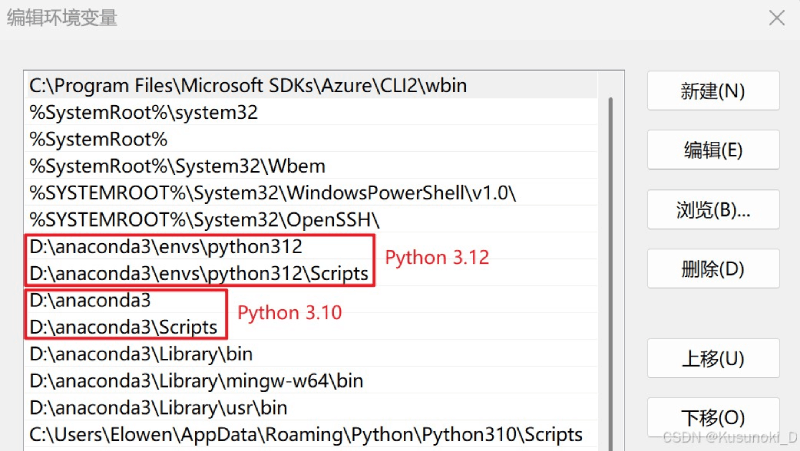Select the Library\mingw-w64\bin entry
This screenshot has width=800, height=451.
(311, 381)
